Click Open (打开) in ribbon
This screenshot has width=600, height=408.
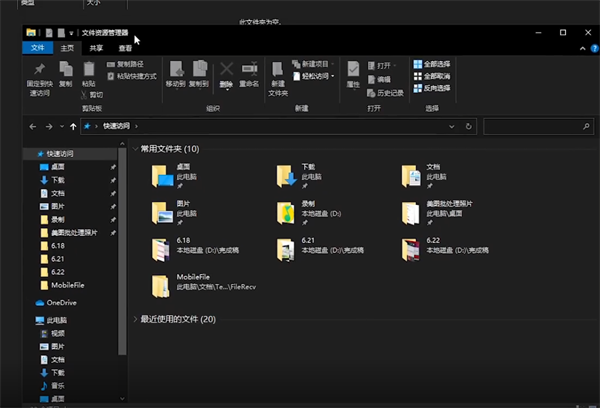click(x=381, y=66)
